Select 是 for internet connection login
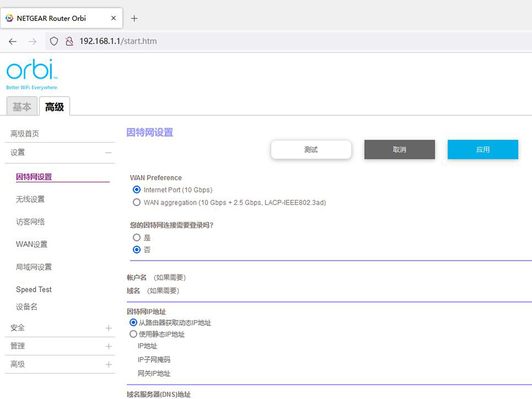This screenshot has height=399, width=532. coord(136,238)
